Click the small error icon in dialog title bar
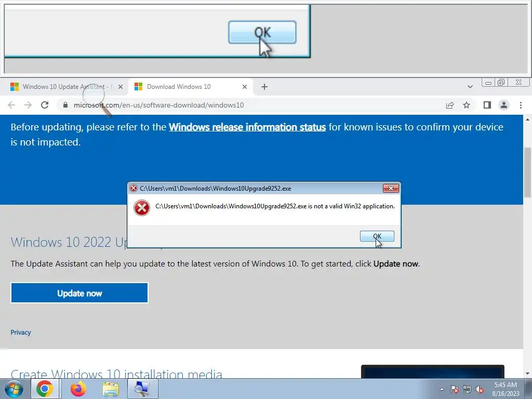Screen dimensions: 532x399 tap(134, 188)
